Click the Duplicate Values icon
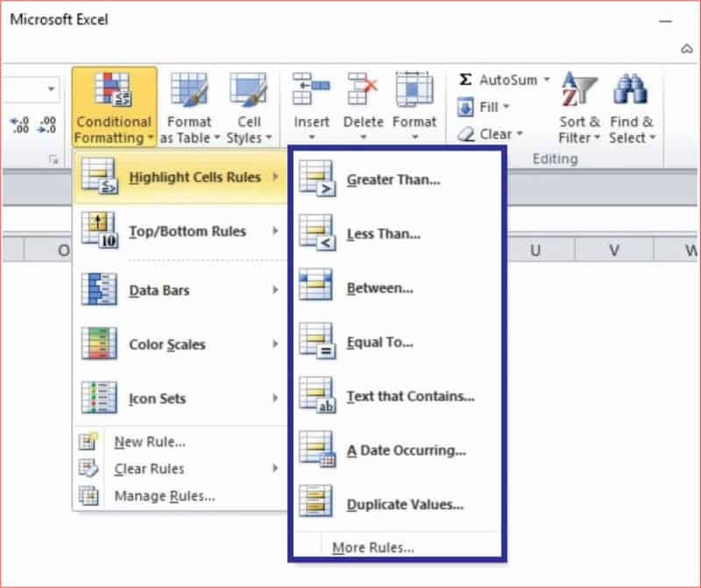This screenshot has width=701, height=588. point(315,500)
